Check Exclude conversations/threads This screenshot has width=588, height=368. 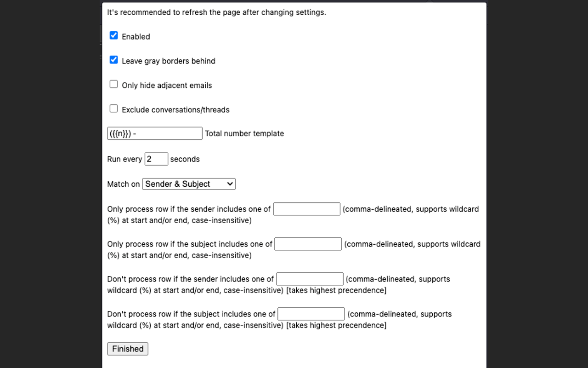pyautogui.click(x=113, y=108)
